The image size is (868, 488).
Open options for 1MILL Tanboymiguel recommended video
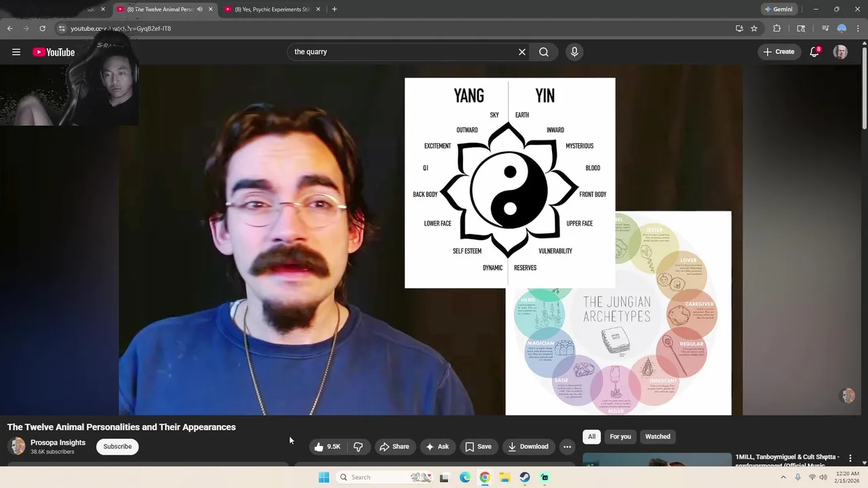pos(850,459)
